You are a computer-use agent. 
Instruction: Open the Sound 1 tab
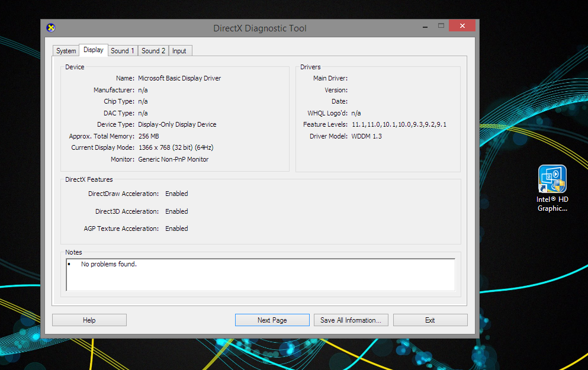122,50
